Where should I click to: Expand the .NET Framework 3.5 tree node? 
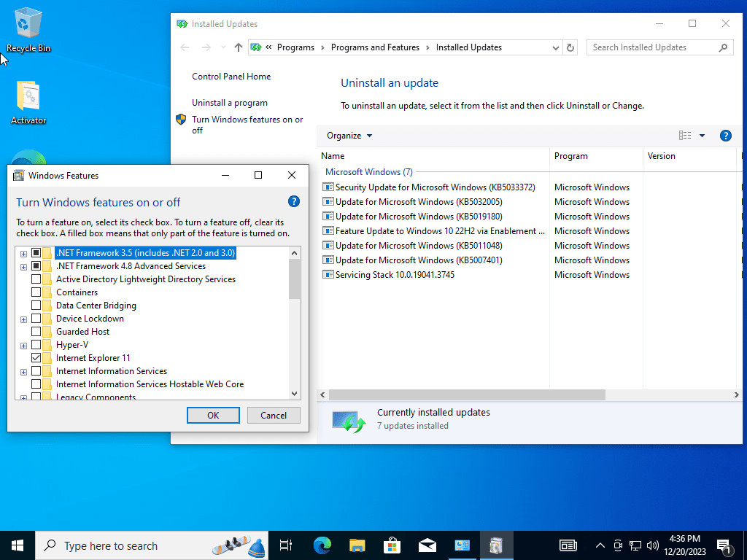[23, 254]
